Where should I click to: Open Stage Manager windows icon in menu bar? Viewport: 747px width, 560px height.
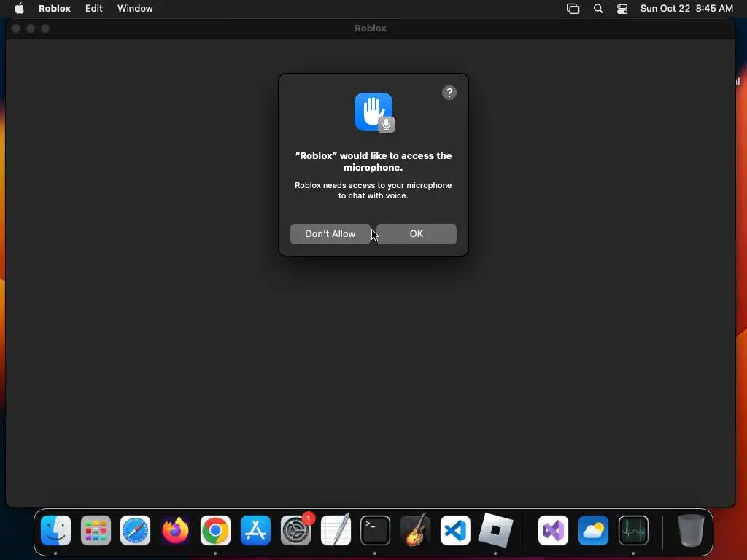573,9
